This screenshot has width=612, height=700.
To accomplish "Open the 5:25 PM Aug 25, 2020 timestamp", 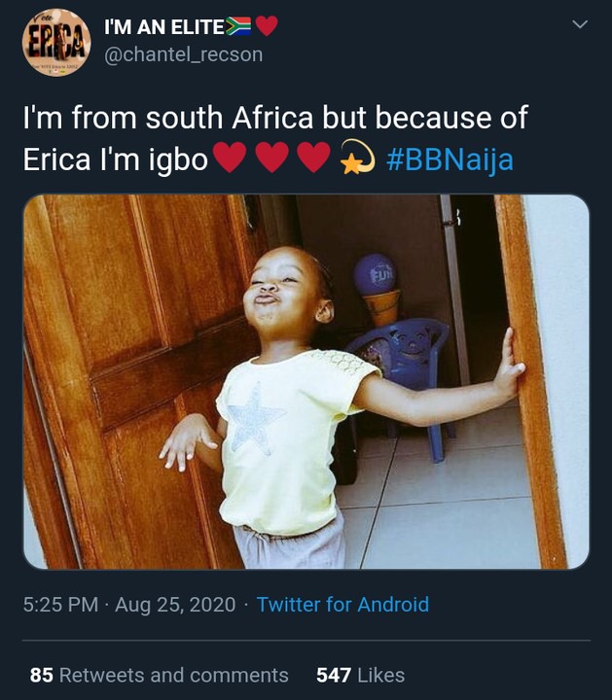I will 129,605.
